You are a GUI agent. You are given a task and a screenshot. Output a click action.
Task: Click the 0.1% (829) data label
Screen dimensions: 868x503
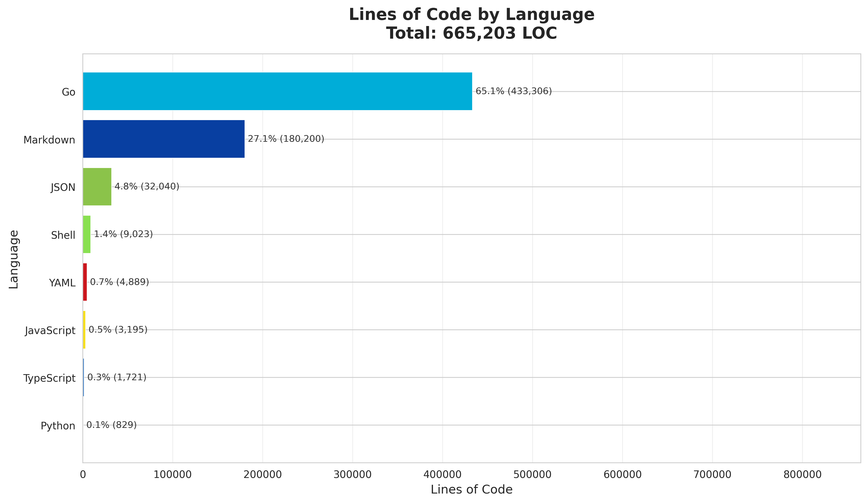pos(111,425)
